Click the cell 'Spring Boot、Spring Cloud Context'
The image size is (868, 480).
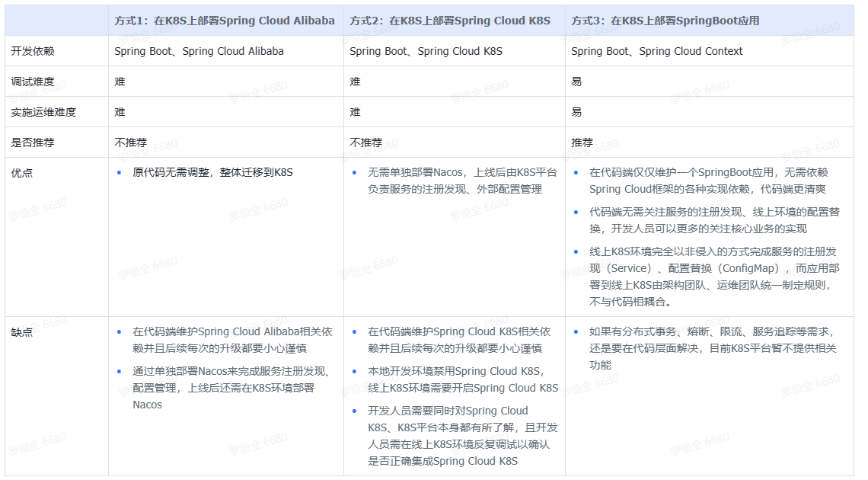point(656,52)
